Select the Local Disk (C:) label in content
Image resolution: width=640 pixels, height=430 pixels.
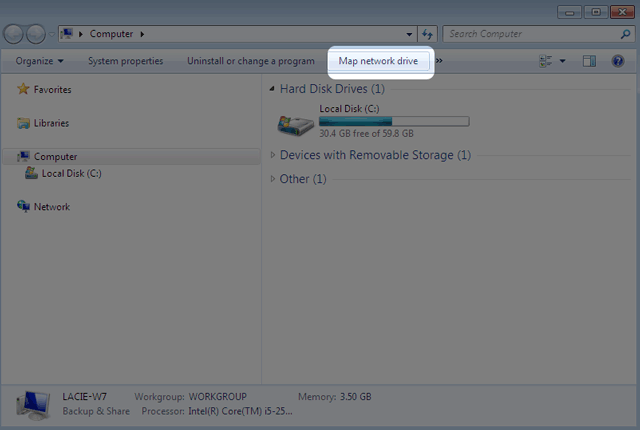pyautogui.click(x=349, y=109)
